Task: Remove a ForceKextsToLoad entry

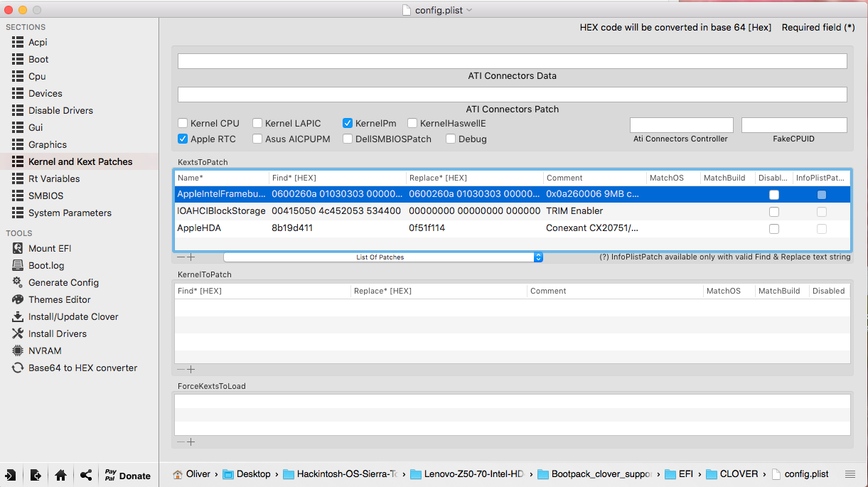Action: click(x=181, y=441)
